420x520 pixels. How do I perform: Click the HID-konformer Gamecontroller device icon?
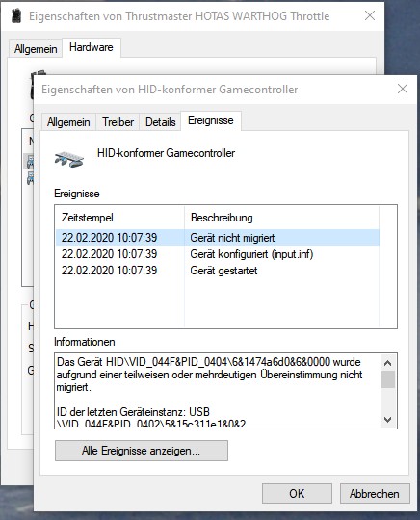(x=69, y=159)
